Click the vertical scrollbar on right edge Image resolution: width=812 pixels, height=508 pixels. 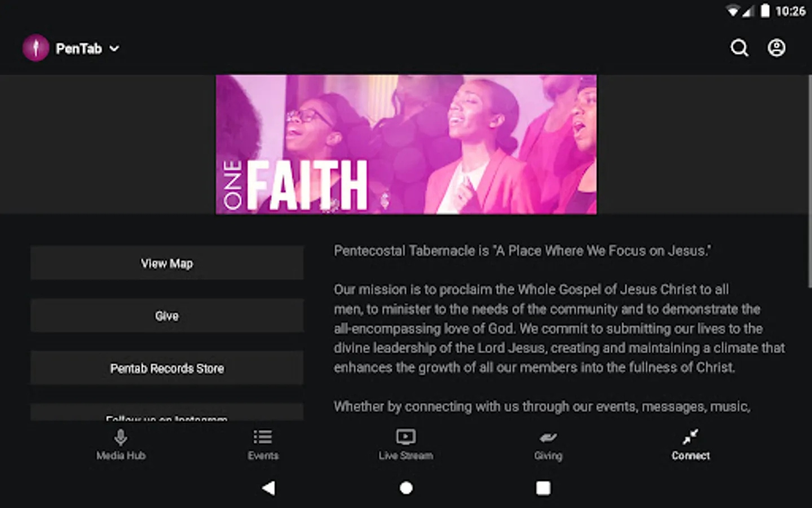809,181
